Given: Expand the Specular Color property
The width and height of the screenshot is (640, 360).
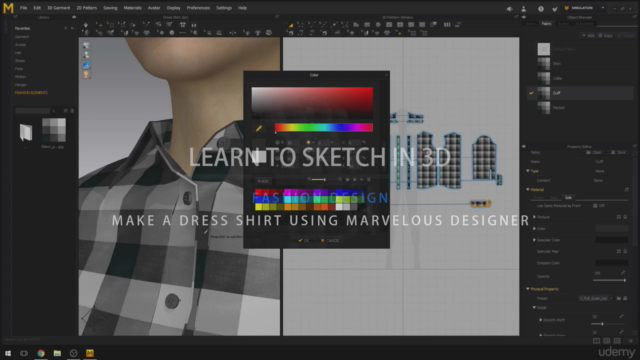Looking at the screenshot, I should [x=534, y=240].
